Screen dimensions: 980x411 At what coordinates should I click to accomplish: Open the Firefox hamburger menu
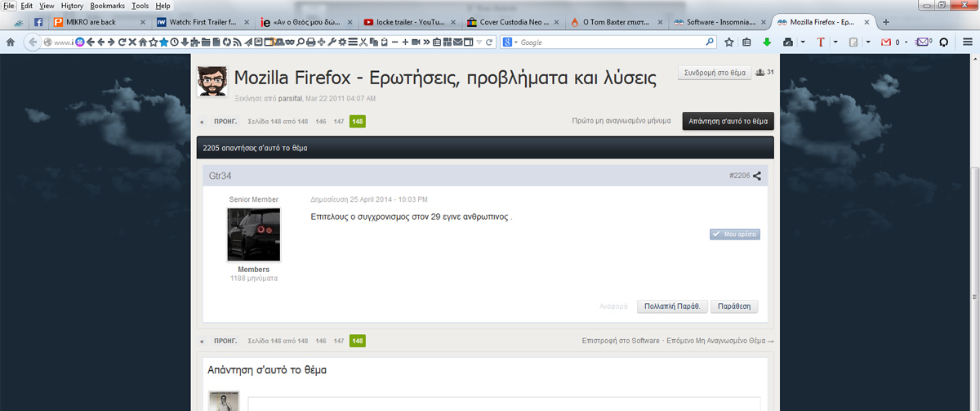[x=967, y=42]
